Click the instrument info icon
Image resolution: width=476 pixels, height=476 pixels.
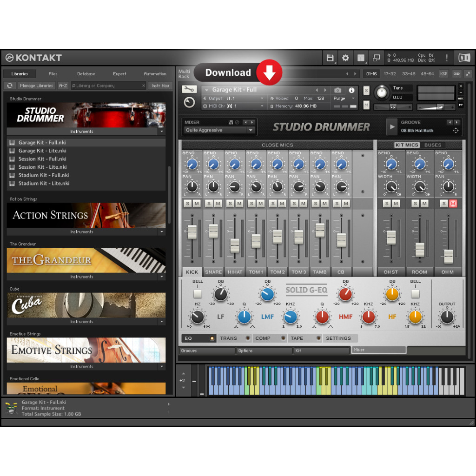coord(351,90)
